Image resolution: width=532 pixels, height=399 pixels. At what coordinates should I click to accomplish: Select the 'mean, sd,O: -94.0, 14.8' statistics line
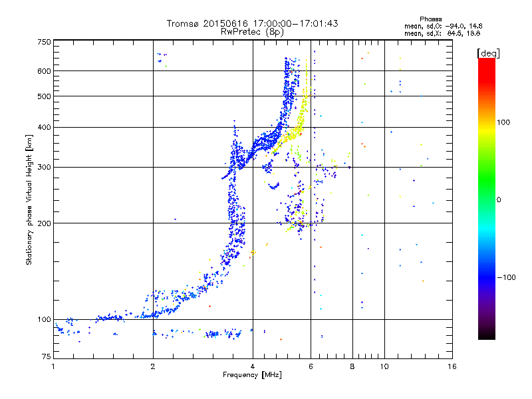click(x=443, y=26)
